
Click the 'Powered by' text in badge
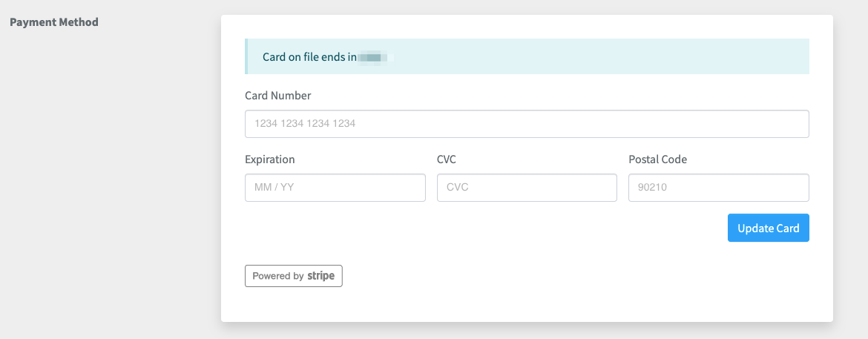(x=277, y=276)
